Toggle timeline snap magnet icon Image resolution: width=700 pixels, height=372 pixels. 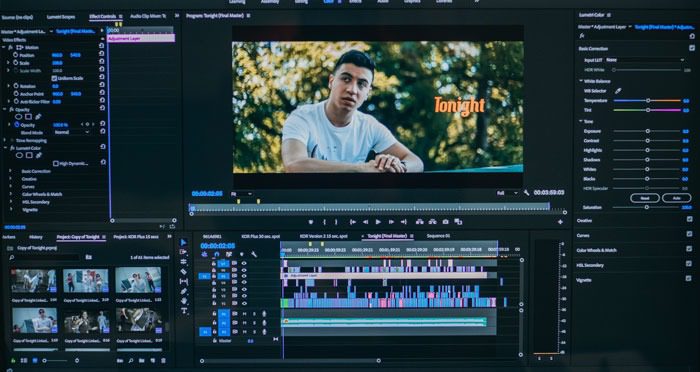pos(217,254)
